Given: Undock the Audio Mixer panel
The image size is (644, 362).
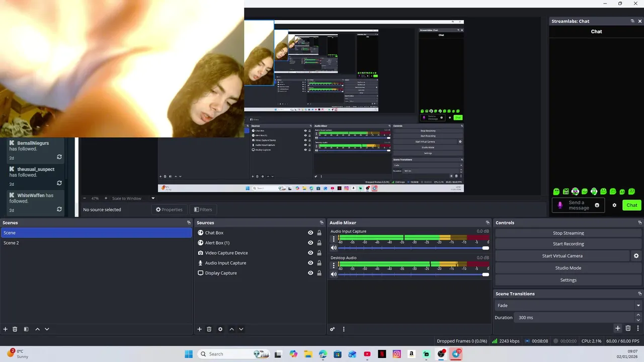Looking at the screenshot, I should tap(488, 223).
